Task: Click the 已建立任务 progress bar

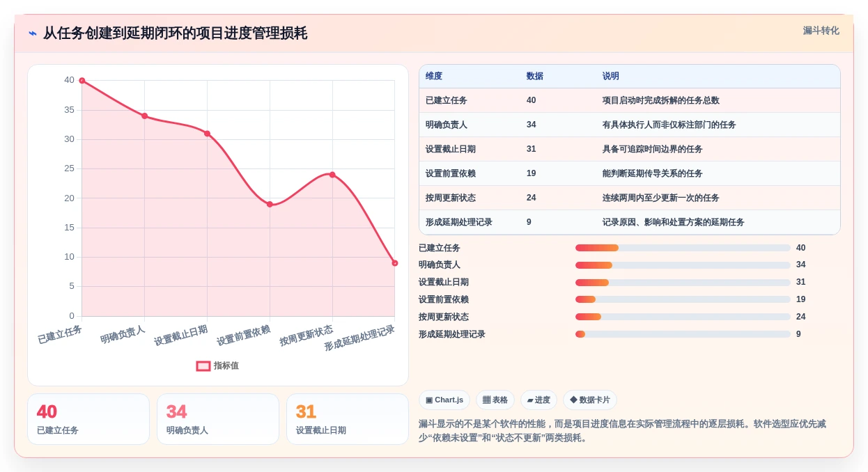Action: [683, 248]
